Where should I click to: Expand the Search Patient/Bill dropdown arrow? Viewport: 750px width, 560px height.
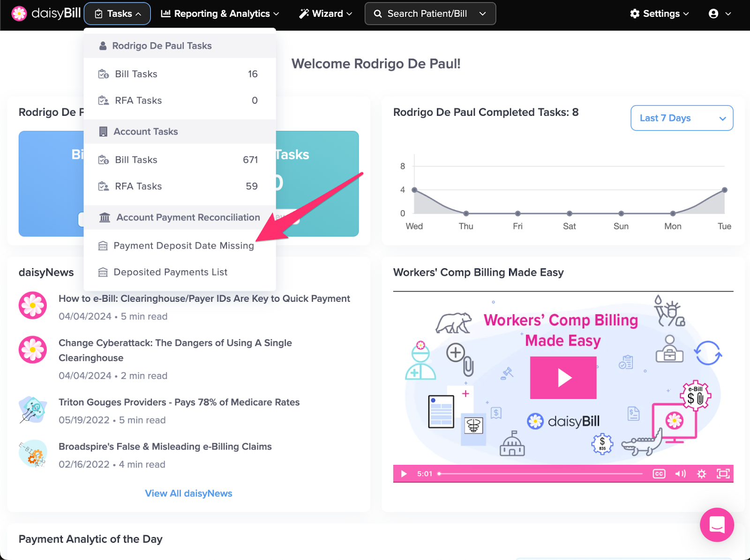coord(483,14)
